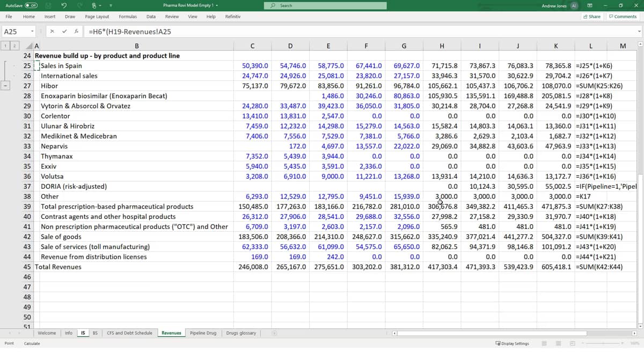Click the previous sheet tab arrow

pyautogui.click(x=9, y=333)
